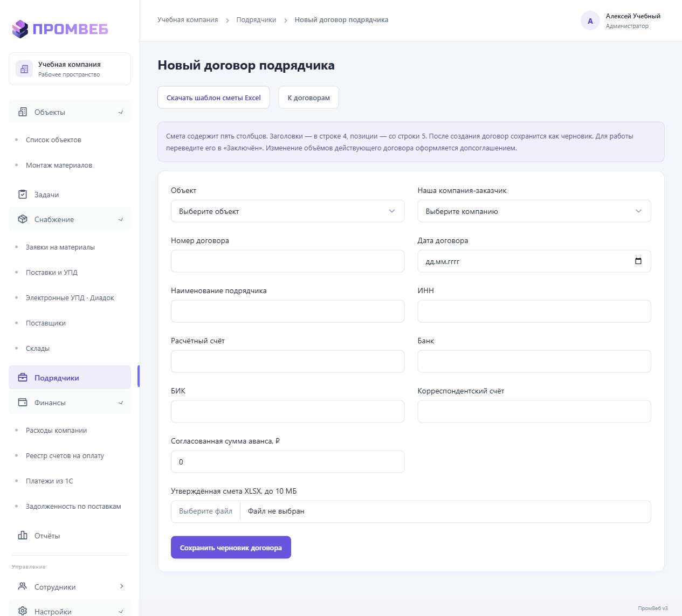682x616 pixels.
Task: Focus the Номер договора input field
Action: click(287, 261)
